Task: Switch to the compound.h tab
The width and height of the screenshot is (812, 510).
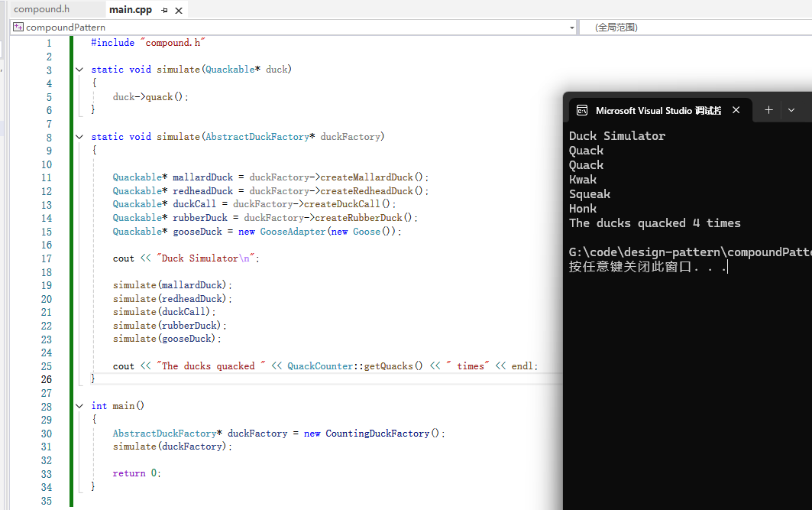Action: click(41, 9)
